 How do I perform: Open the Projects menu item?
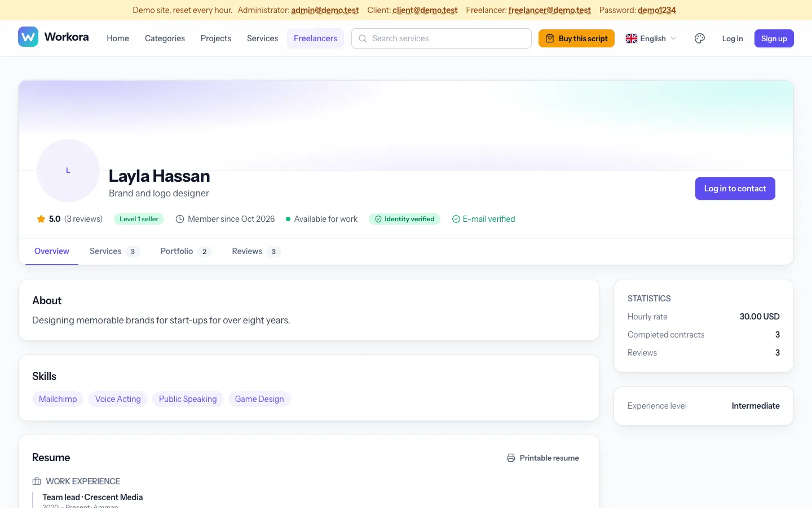pos(216,38)
